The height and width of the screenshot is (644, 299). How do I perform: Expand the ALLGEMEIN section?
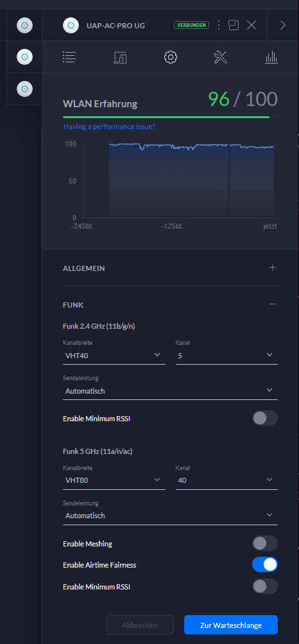(x=273, y=268)
